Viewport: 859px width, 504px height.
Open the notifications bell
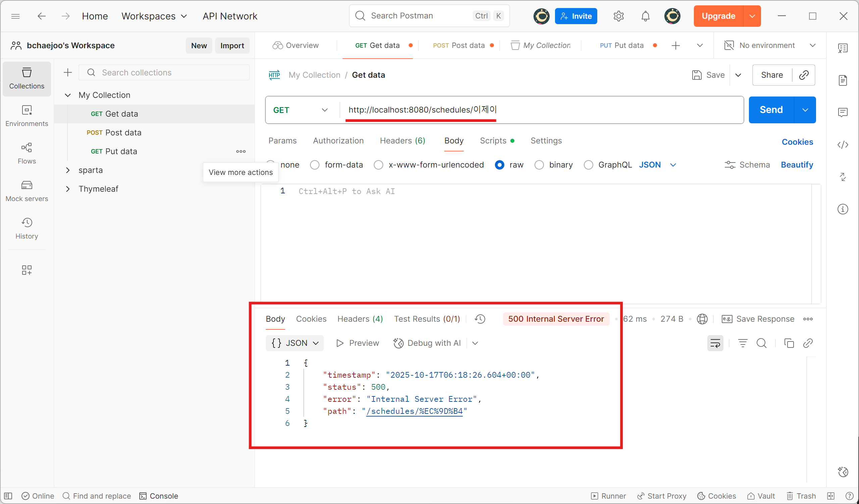pos(645,16)
